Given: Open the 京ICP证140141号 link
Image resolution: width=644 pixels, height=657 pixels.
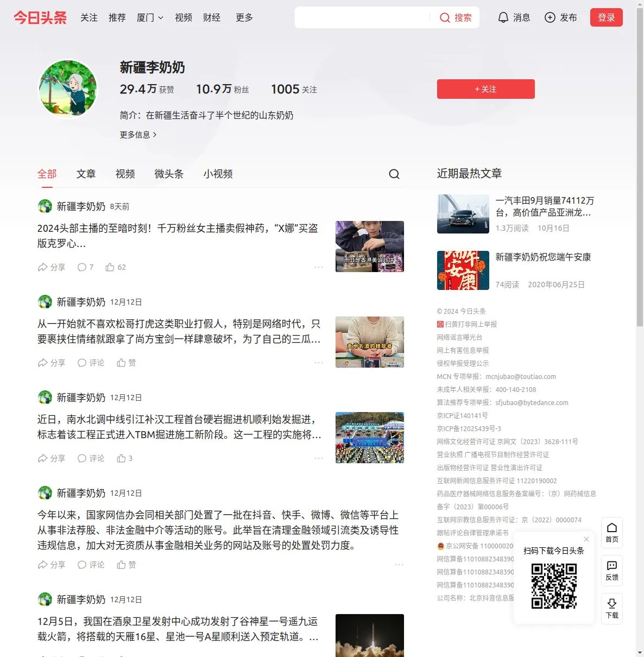Looking at the screenshot, I should coord(462,415).
